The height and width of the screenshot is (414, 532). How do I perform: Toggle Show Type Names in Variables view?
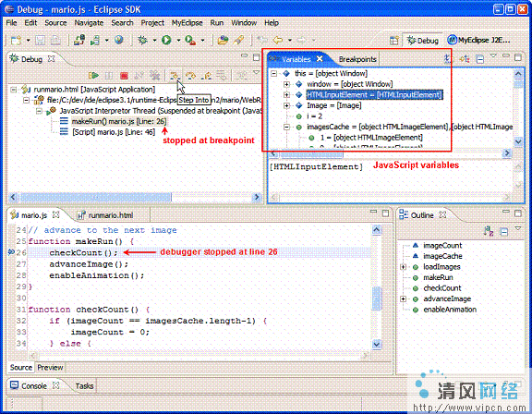(x=448, y=59)
